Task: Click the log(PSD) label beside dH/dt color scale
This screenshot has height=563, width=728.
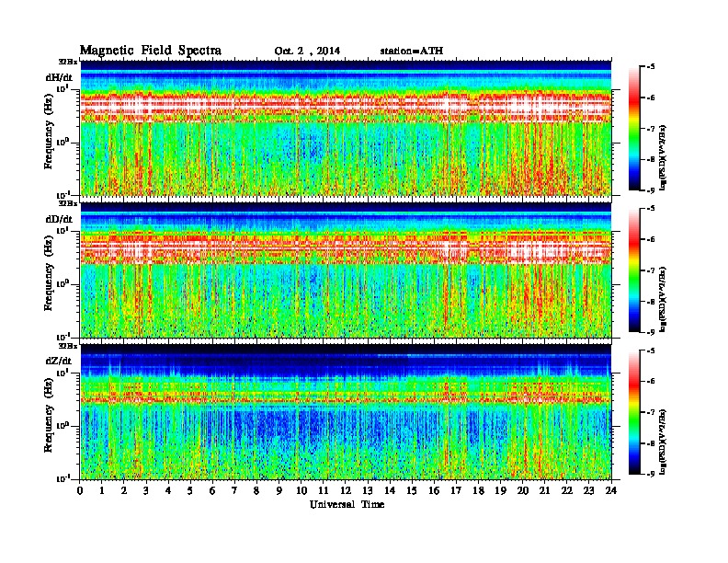Action: pos(663,157)
